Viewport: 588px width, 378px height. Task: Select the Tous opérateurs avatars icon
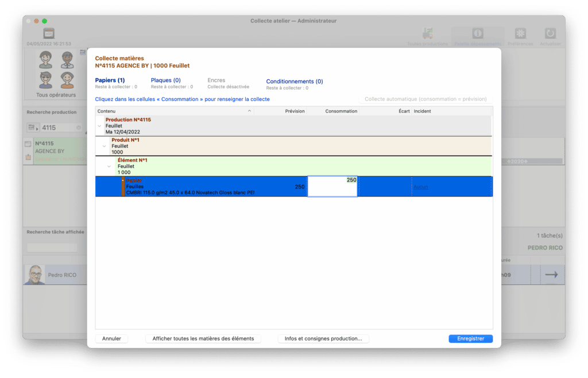point(56,70)
